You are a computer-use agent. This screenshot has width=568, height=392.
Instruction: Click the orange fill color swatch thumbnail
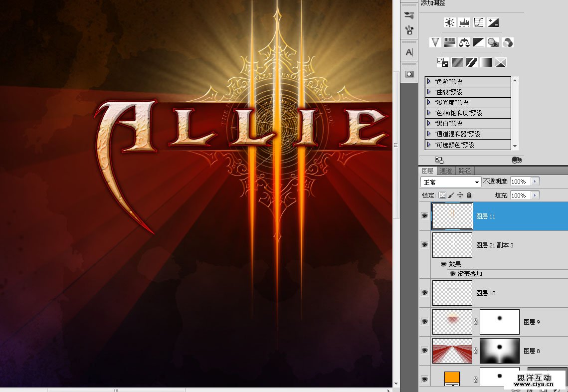[452, 378]
